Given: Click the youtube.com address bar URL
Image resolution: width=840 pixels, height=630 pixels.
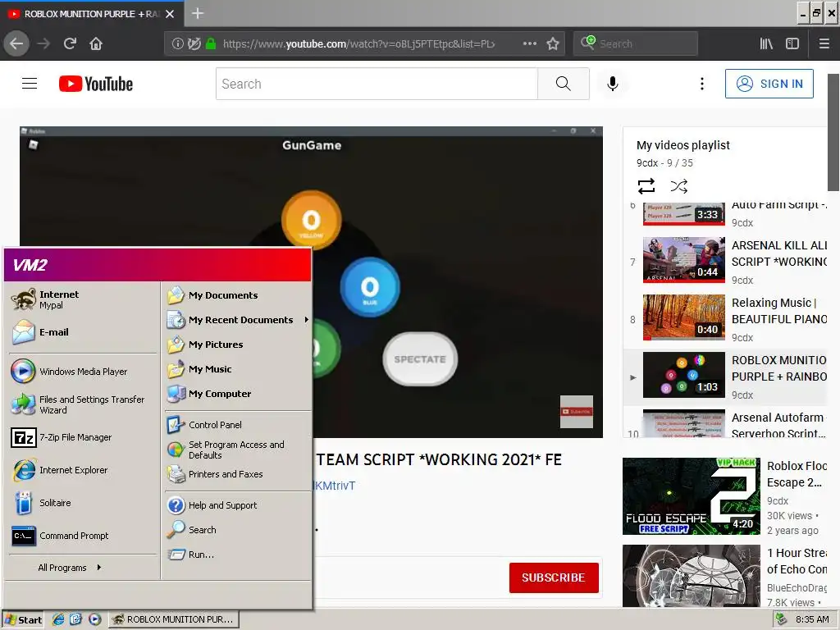Looking at the screenshot, I should (358, 43).
